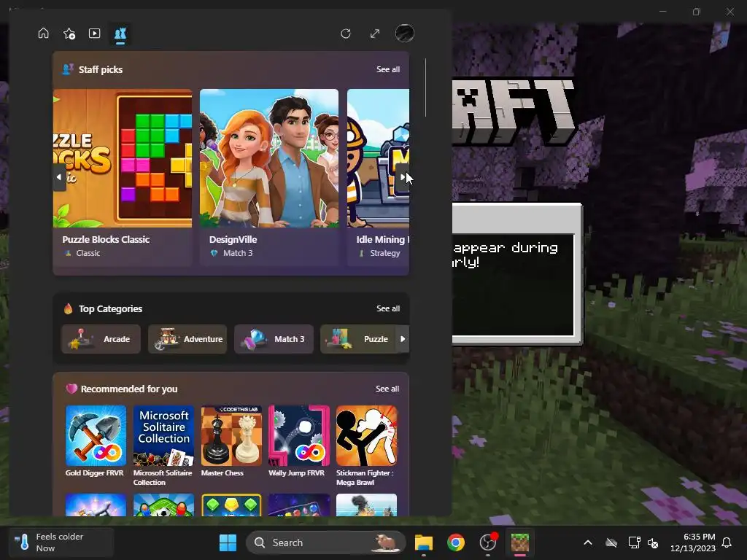Open Stickman Fighter Mega Brawl icon
The image size is (747, 560).
point(366,435)
